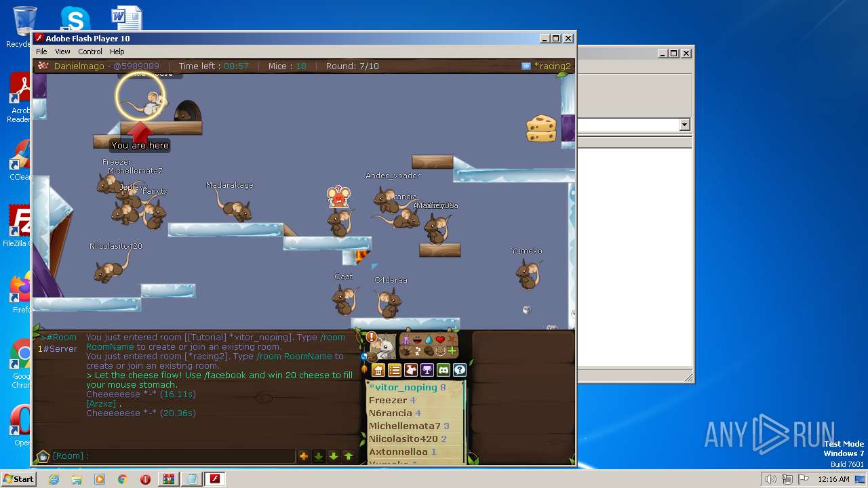Viewport: 868px width, 488px height.
Task: Click the 12:16 AM system clock
Action: [x=833, y=479]
